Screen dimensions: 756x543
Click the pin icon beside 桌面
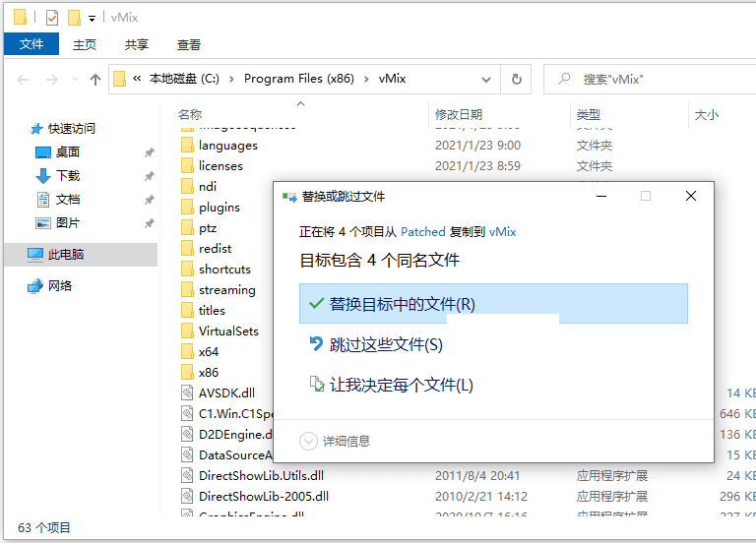coord(150,152)
